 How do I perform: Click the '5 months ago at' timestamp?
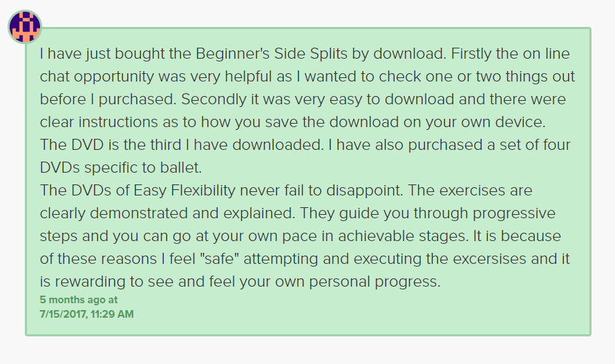[x=79, y=300]
